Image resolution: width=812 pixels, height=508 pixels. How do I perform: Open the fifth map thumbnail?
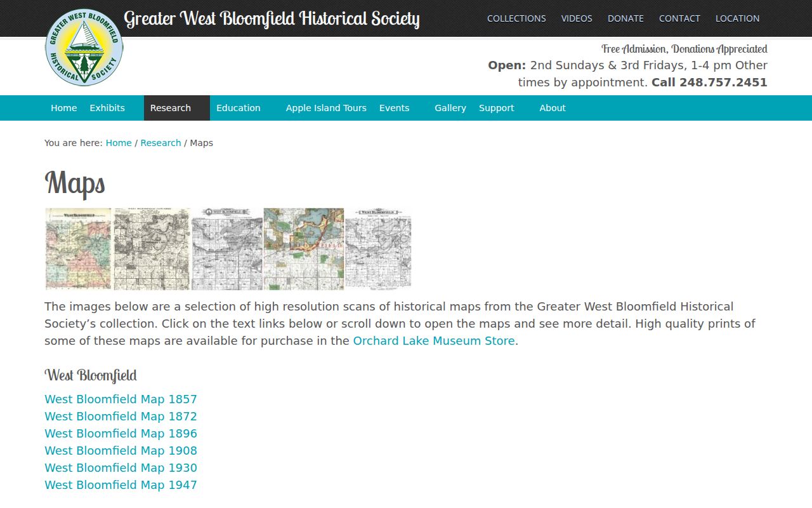378,249
